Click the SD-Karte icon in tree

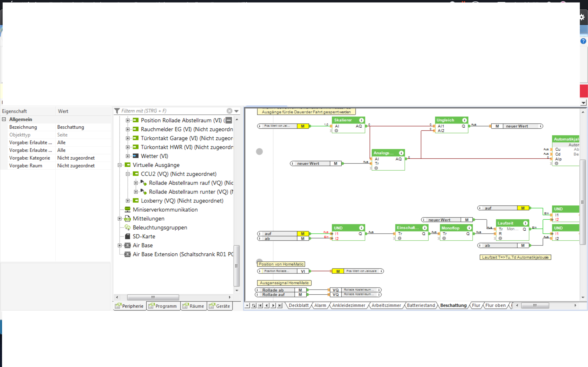point(128,237)
